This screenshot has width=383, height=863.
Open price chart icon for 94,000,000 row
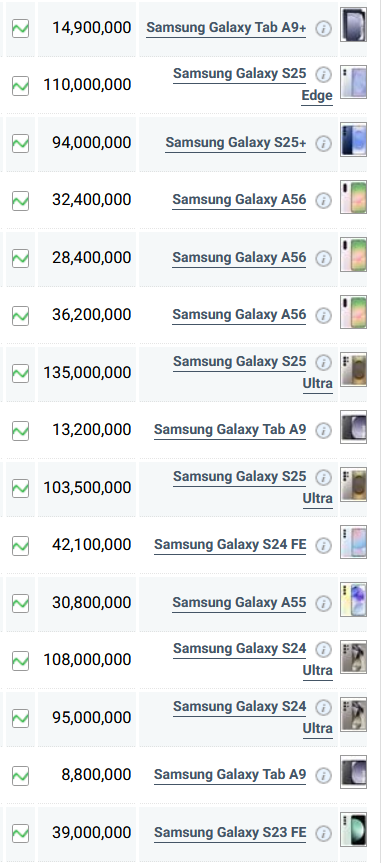point(20,143)
